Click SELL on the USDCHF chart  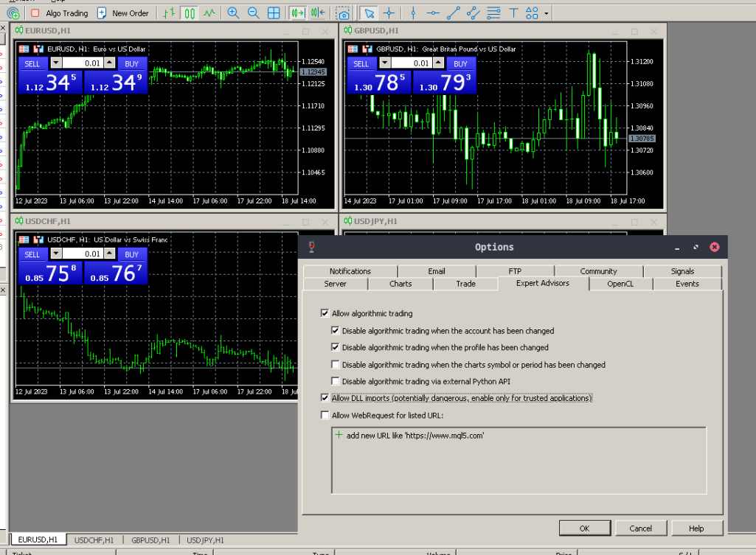coord(32,254)
